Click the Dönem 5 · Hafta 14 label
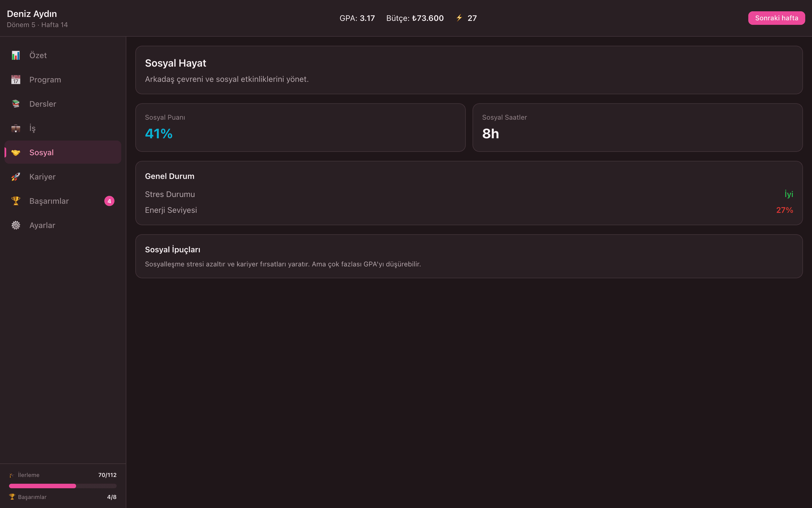812x508 pixels. click(x=37, y=25)
